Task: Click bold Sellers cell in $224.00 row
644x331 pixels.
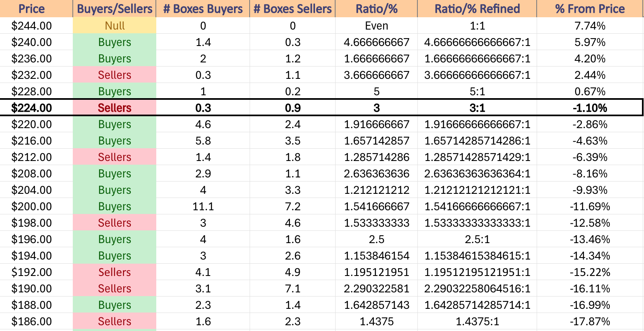Action: coord(114,108)
